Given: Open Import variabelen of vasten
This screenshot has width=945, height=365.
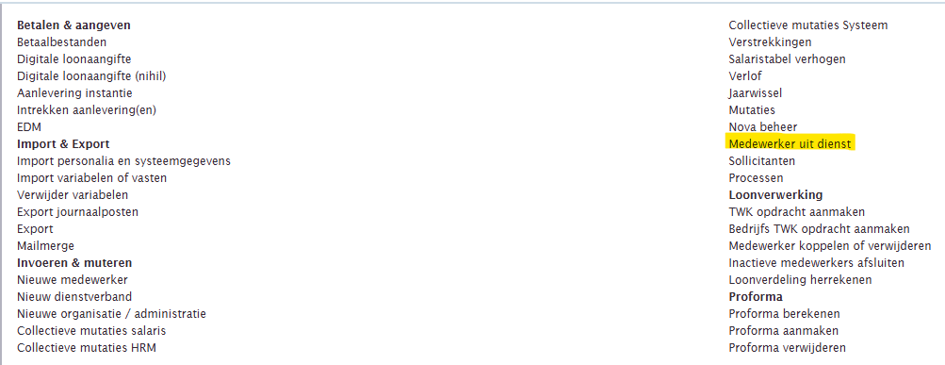Looking at the screenshot, I should tap(92, 178).
